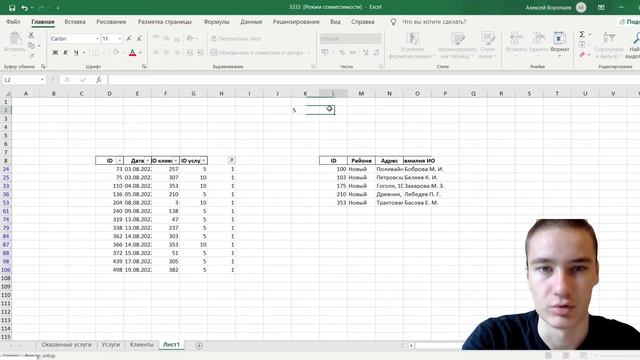Viewport: 640px width, 360px height.
Task: Click the Format Painter brush icon
Action: [31, 55]
